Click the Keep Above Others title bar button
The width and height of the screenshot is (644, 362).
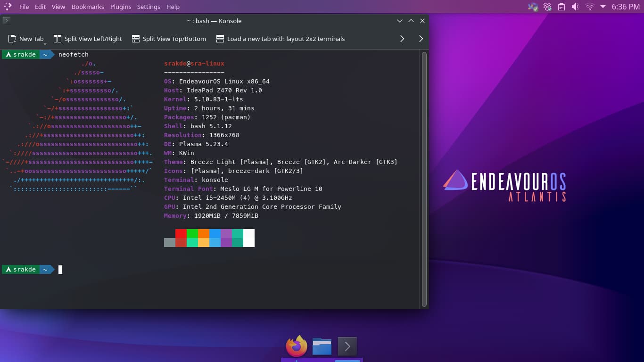[411, 21]
